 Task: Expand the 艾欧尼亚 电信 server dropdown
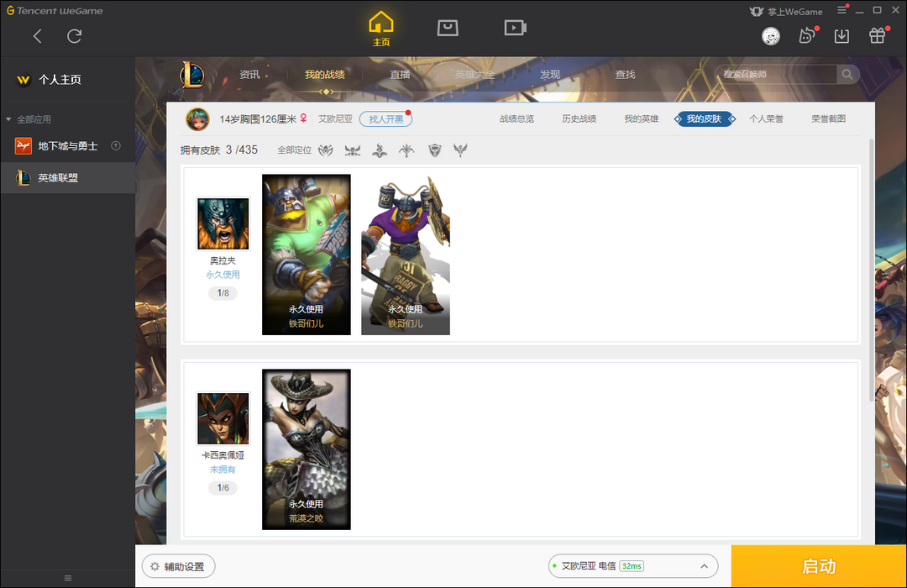633,566
